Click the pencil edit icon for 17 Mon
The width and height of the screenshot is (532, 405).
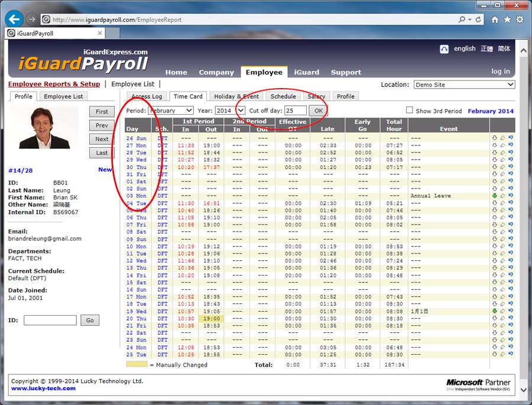(x=502, y=297)
